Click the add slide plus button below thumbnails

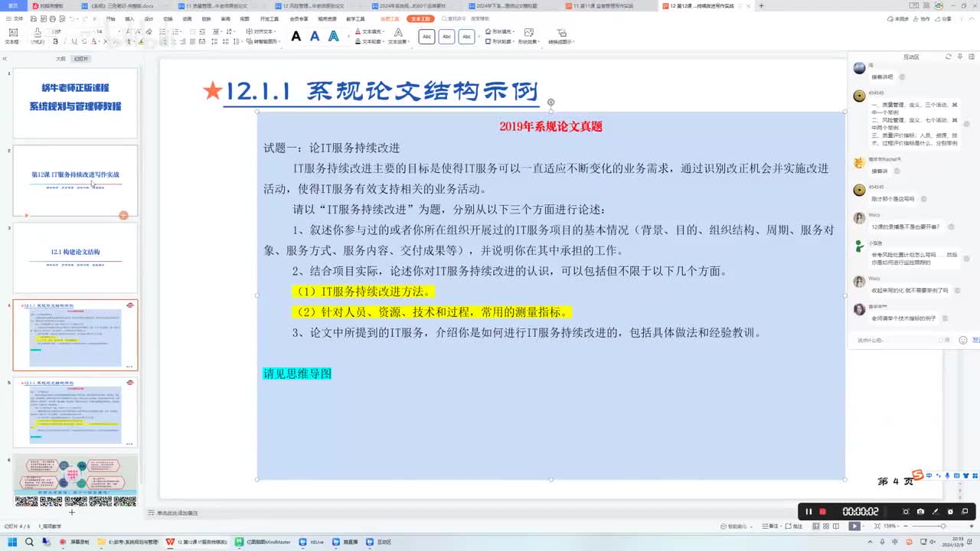point(72,512)
